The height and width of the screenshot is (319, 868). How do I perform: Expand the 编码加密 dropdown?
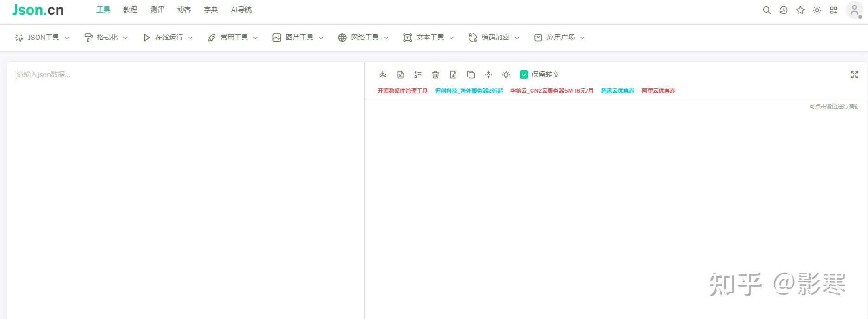[x=494, y=38]
